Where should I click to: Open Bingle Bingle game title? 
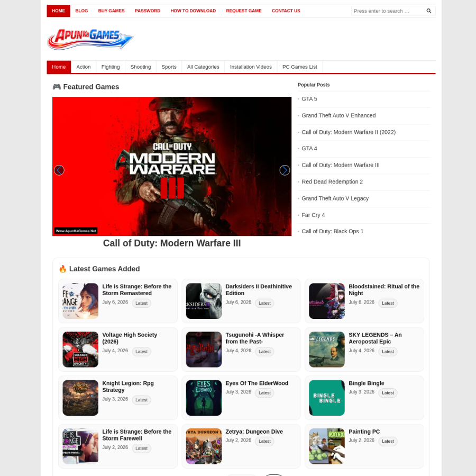click(x=366, y=383)
